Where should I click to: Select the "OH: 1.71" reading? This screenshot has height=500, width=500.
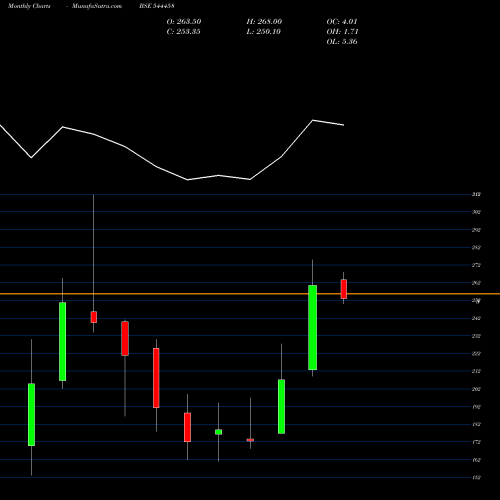click(x=342, y=31)
